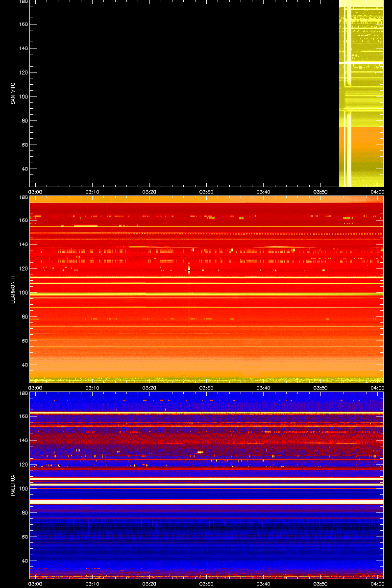Click the 03:30 label under PALEHUA plot
The image size is (392, 588).
pyautogui.click(x=207, y=584)
